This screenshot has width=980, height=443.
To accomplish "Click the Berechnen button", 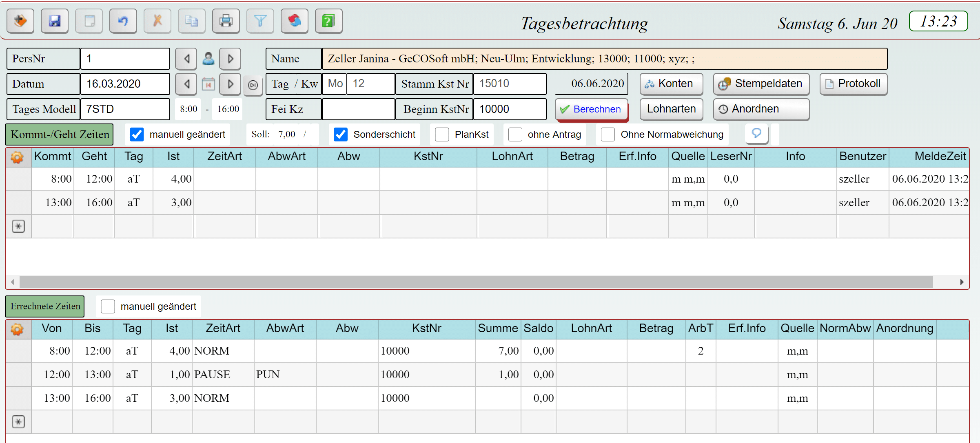I will point(591,109).
